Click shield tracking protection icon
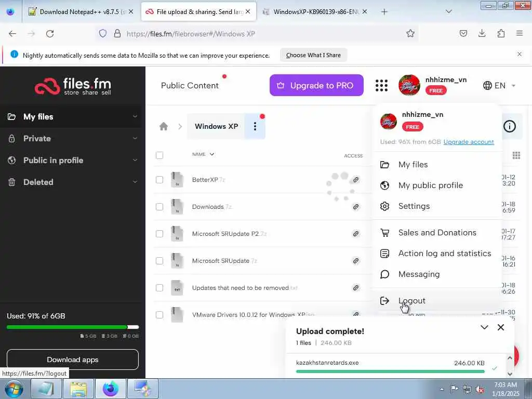Screen dimensions: 532x399 (103, 33)
